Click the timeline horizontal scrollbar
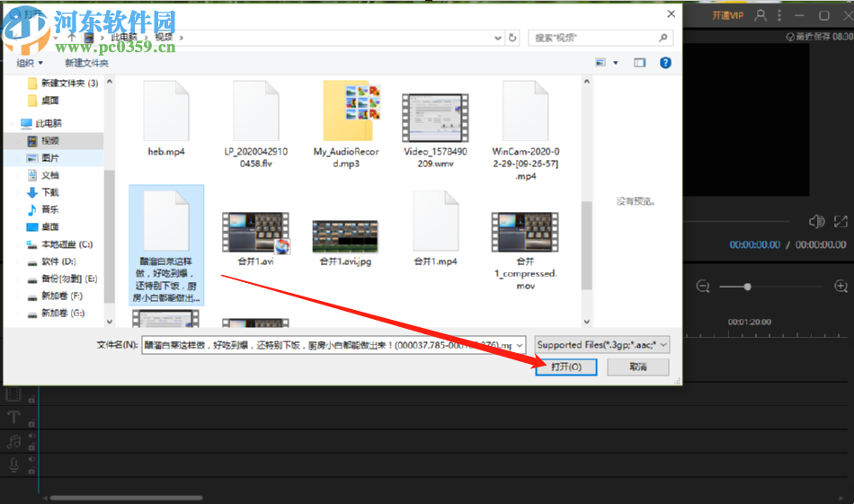 coord(126,498)
